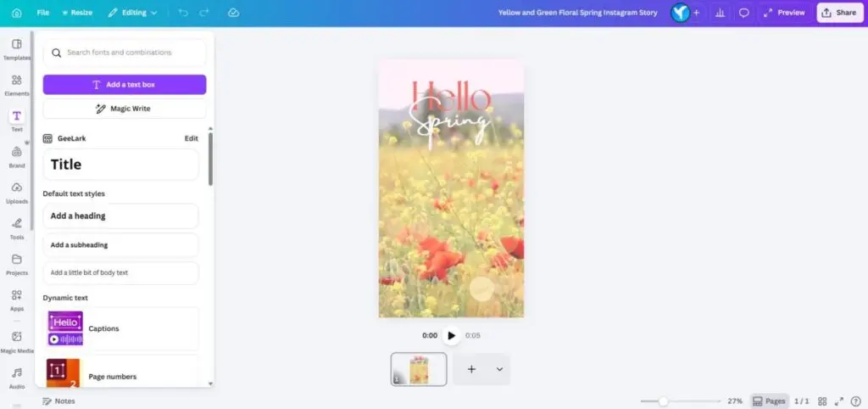
Task: Select the Hello Spring text on canvas
Action: (451, 115)
